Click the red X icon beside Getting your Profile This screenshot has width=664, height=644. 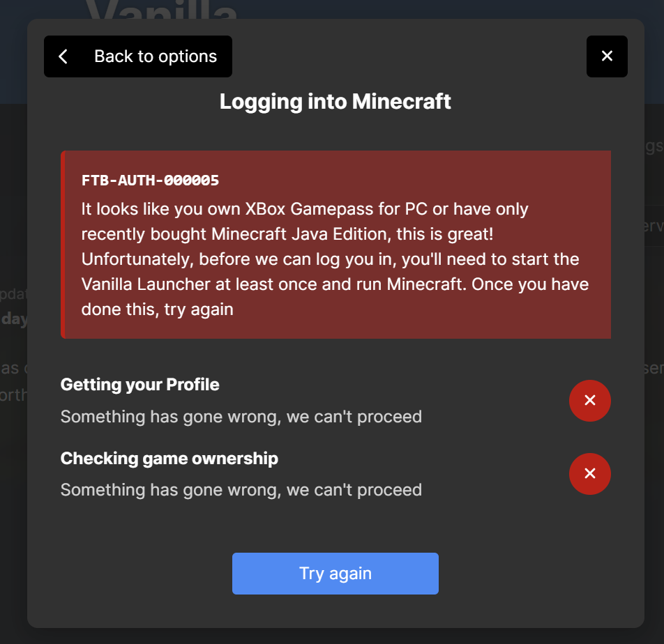589,401
